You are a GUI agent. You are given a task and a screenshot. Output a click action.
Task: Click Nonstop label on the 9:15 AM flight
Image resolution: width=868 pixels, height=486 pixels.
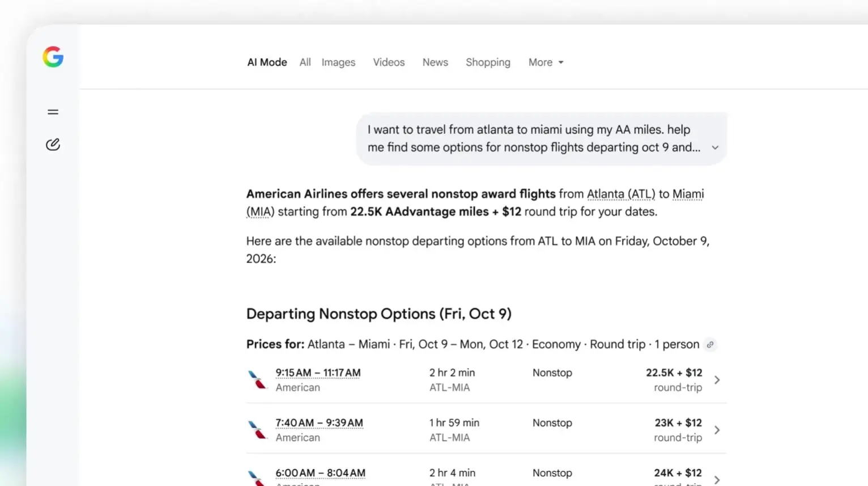(x=552, y=373)
